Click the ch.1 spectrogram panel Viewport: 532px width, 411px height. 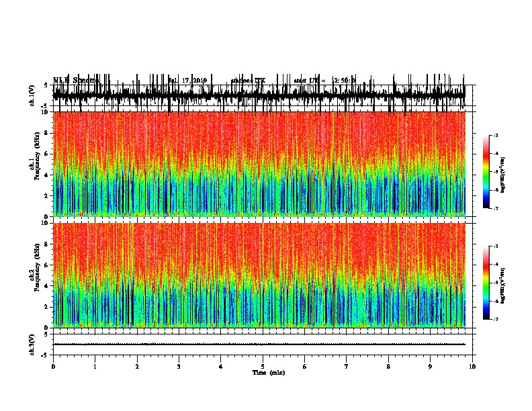(259, 164)
